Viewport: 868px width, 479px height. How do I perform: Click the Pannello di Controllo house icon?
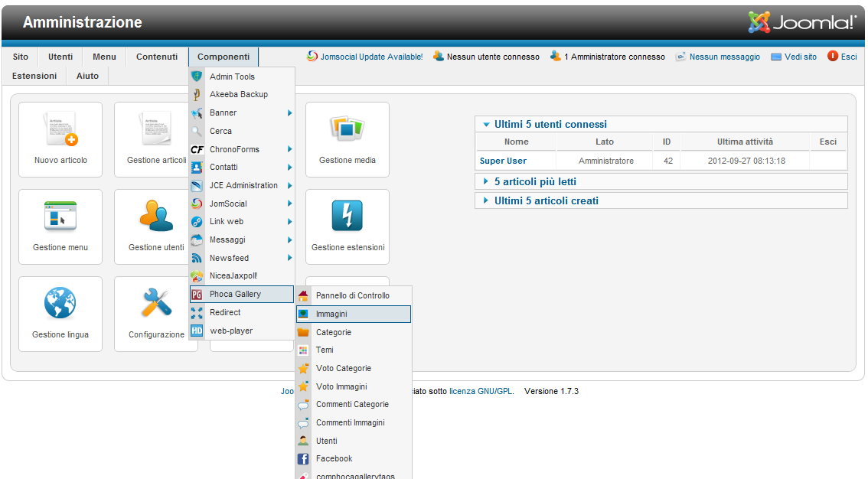pyautogui.click(x=303, y=295)
